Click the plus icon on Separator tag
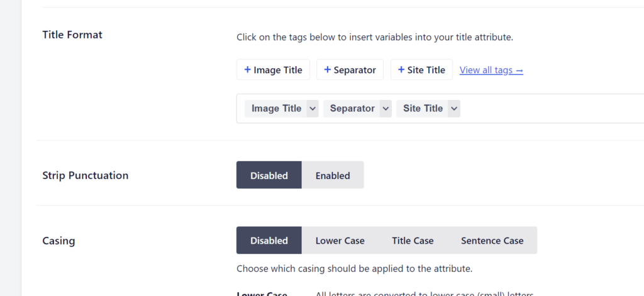 pyautogui.click(x=327, y=70)
